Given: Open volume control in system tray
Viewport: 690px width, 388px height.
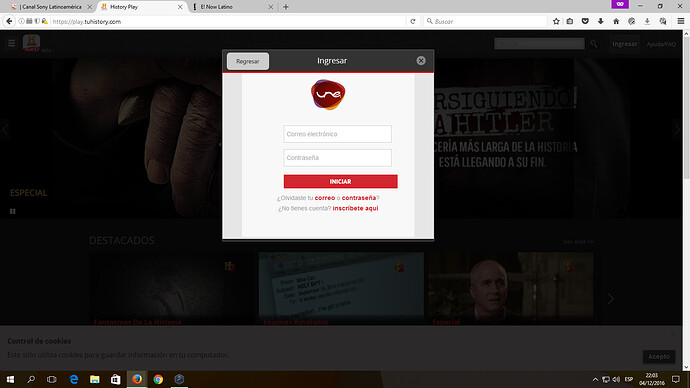Looking at the screenshot, I should point(616,379).
